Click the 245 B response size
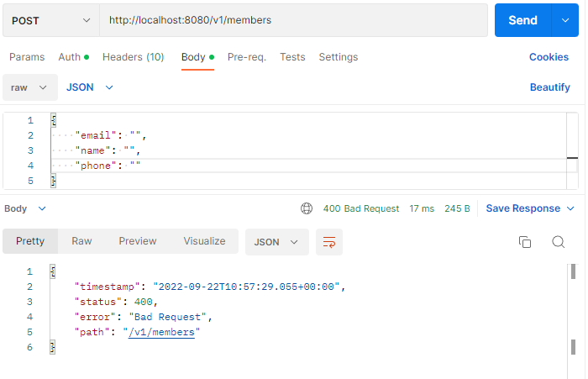Viewport: 588px width, 379px height. 457,208
